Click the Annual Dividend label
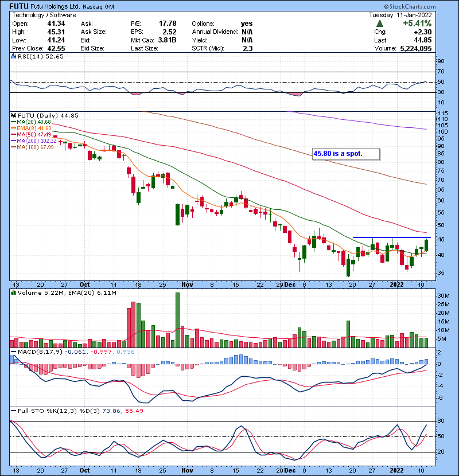The image size is (459, 476). click(x=215, y=32)
